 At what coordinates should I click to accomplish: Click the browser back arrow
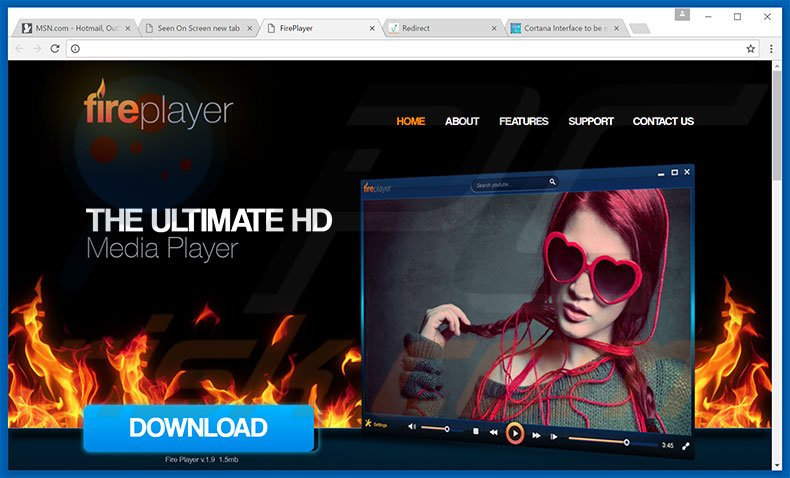[x=19, y=48]
